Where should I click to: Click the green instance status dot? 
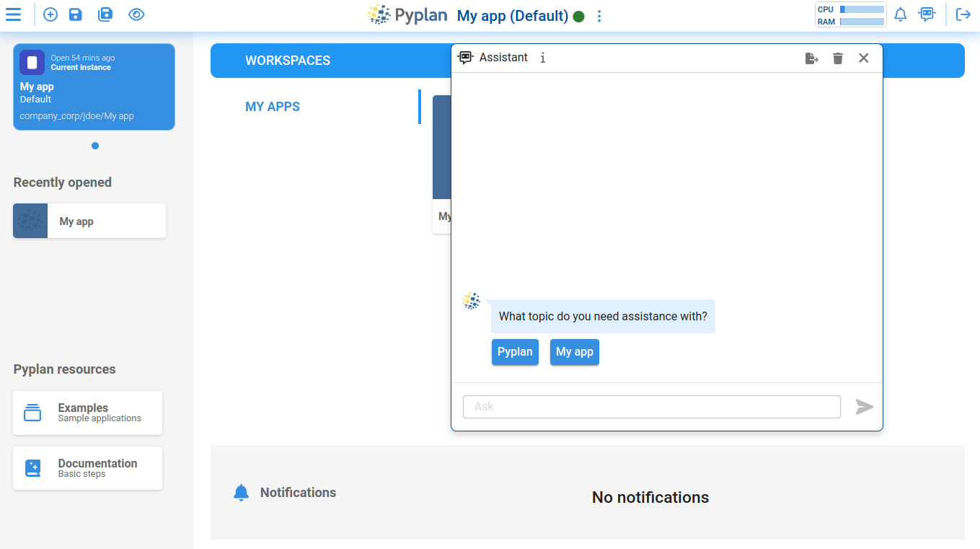click(x=578, y=16)
